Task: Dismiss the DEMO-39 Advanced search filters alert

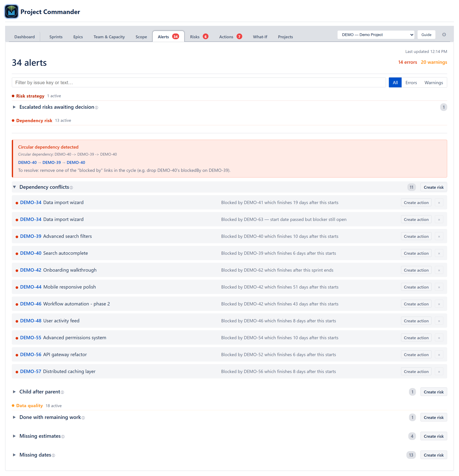Action: tap(439, 236)
